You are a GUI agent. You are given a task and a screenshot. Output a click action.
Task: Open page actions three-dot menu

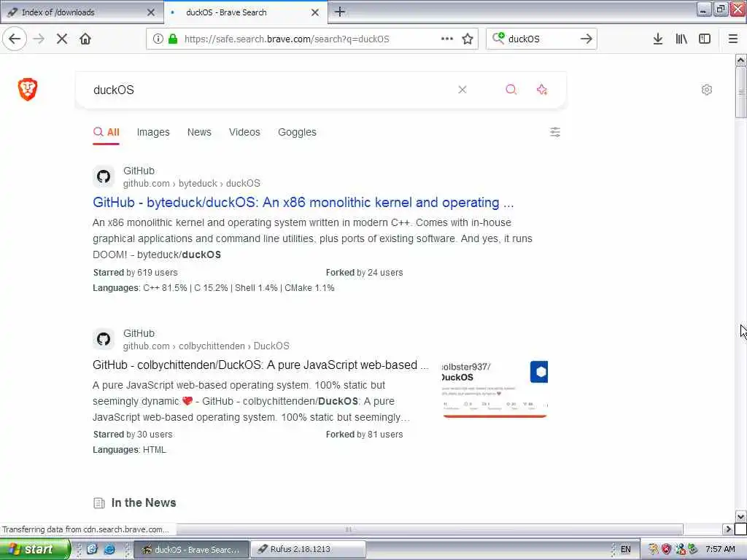(x=447, y=39)
